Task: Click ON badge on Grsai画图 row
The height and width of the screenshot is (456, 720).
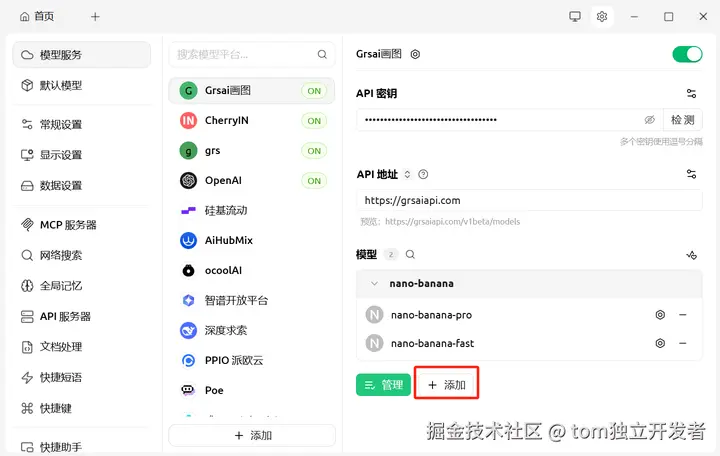Action: point(314,91)
